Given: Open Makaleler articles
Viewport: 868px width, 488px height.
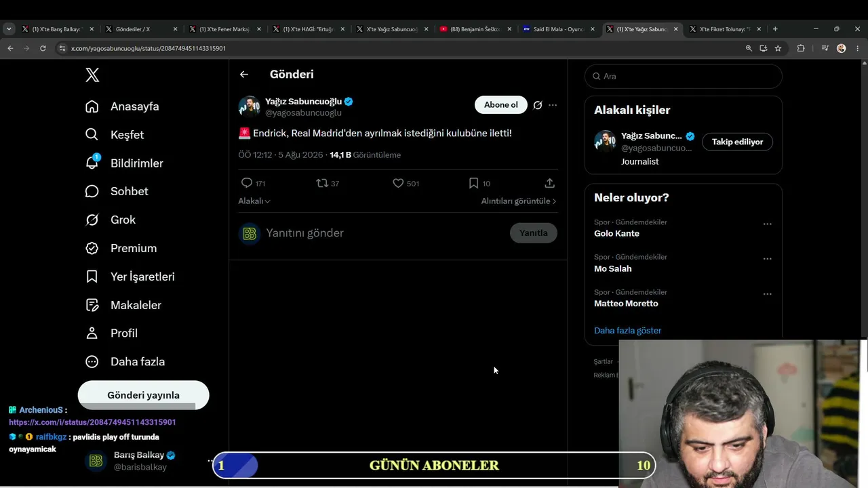Looking at the screenshot, I should 123,306.
